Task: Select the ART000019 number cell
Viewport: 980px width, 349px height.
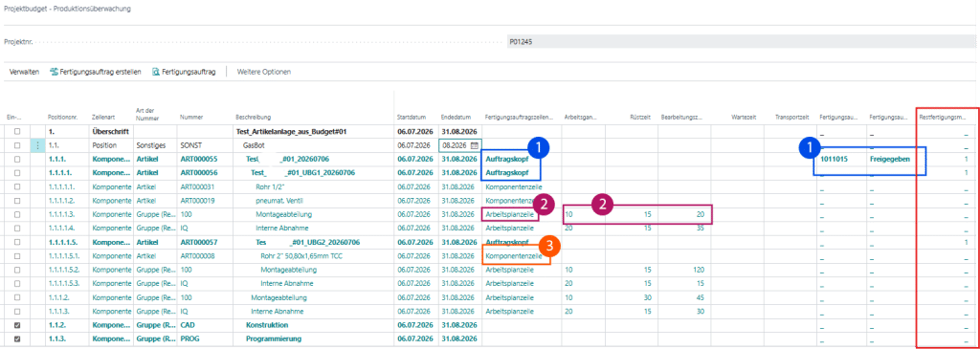Action: 197,201
